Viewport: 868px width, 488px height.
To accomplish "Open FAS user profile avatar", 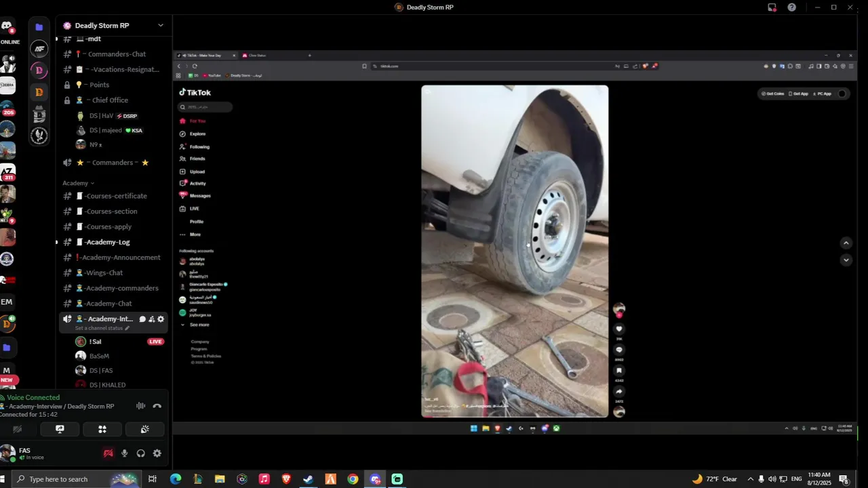I will [x=8, y=453].
